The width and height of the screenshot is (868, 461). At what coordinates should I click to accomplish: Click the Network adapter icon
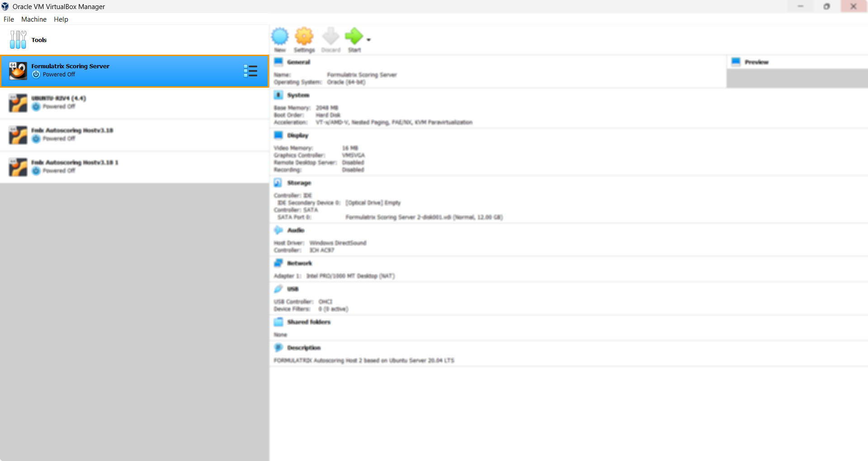pos(278,263)
